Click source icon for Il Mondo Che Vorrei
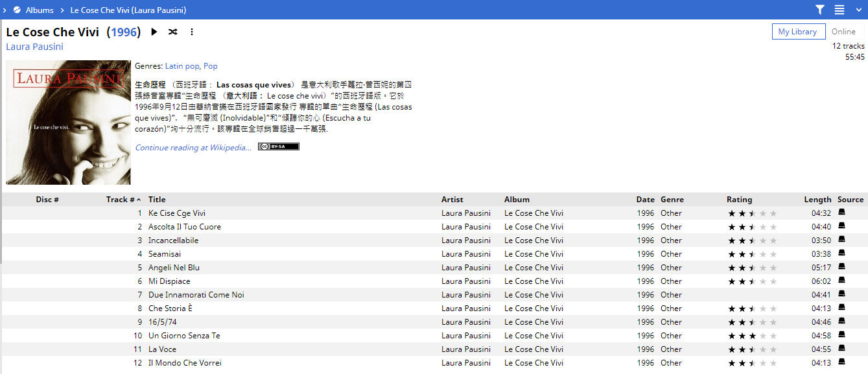The image size is (868, 374). [841, 362]
